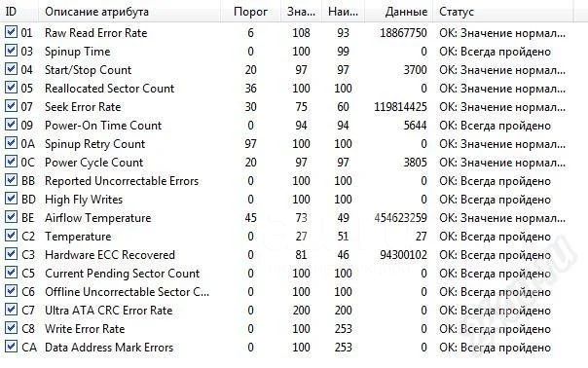
Task: Toggle the Spinup Time attribute checkbox
Action: click(x=11, y=51)
